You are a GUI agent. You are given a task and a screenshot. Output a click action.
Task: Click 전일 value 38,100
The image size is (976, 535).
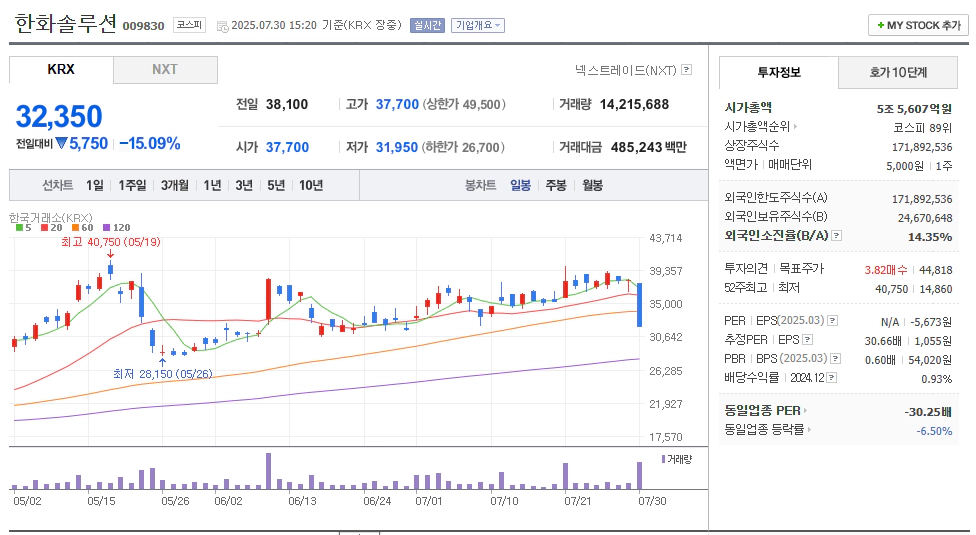287,105
